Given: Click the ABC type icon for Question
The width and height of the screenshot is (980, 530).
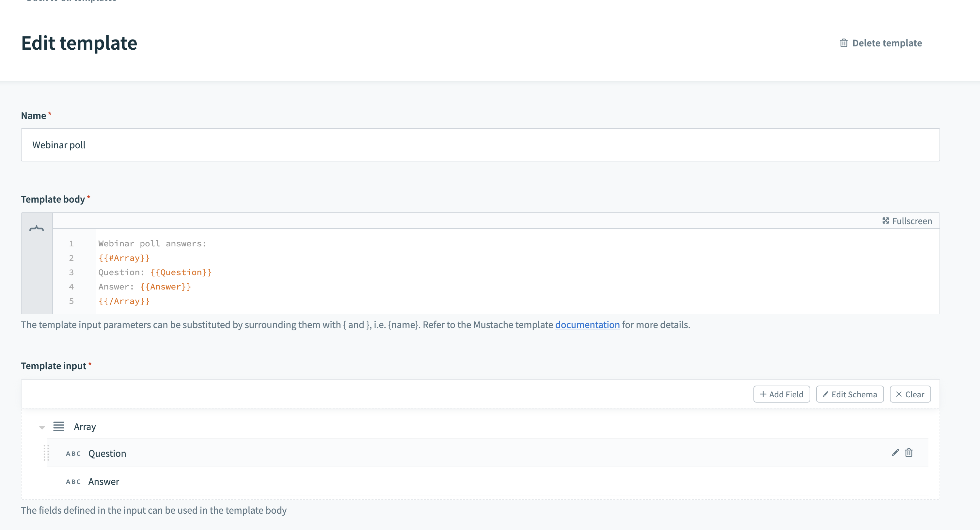Looking at the screenshot, I should (x=73, y=454).
